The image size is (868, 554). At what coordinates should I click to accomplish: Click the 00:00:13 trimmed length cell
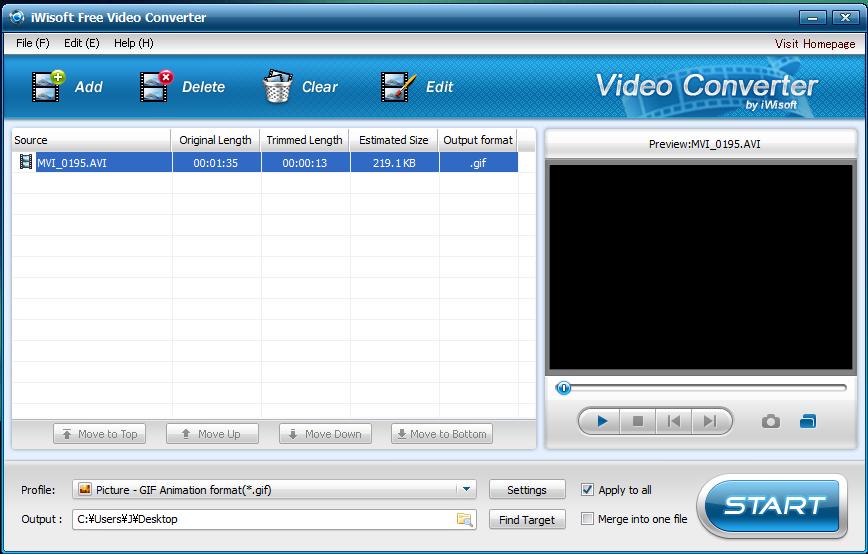click(305, 163)
